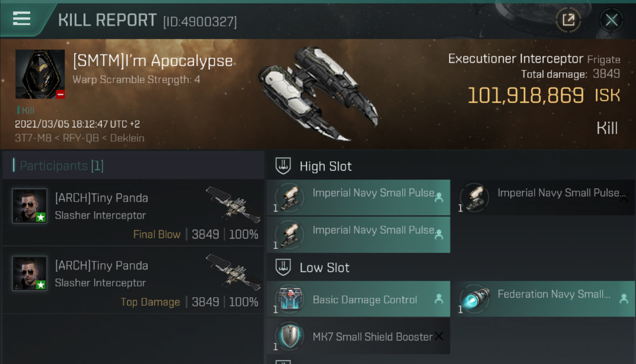Select the Participants [1] tab

[61, 166]
